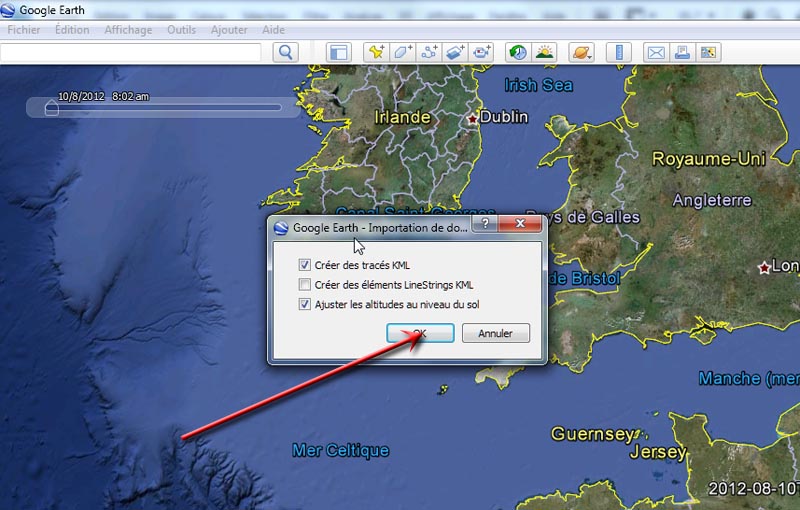Click the Dublin city marker

click(472, 119)
